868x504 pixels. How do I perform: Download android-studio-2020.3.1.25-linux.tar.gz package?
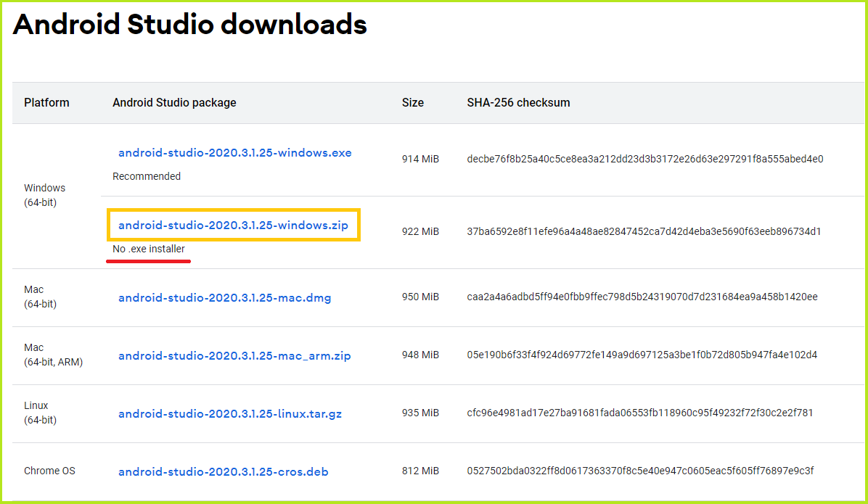[x=230, y=414]
